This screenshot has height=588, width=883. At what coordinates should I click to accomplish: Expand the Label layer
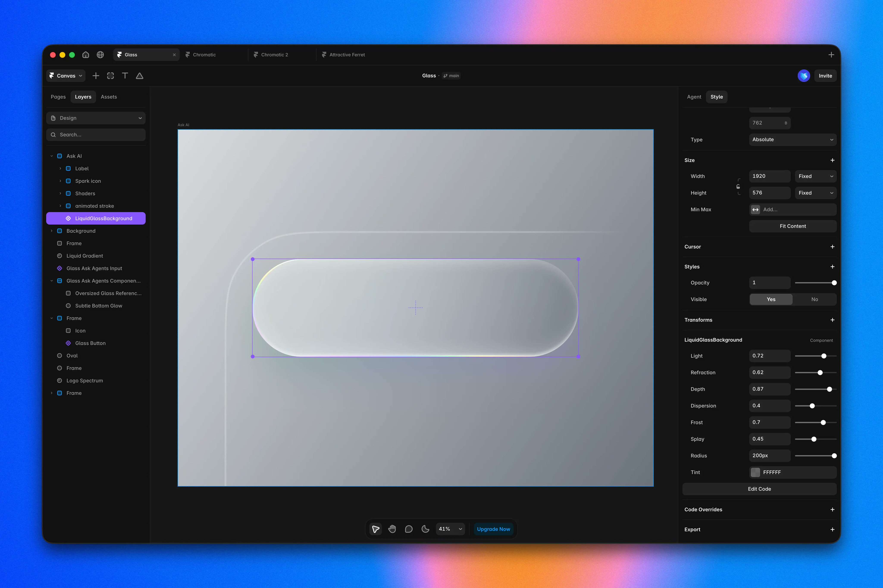pyautogui.click(x=60, y=168)
